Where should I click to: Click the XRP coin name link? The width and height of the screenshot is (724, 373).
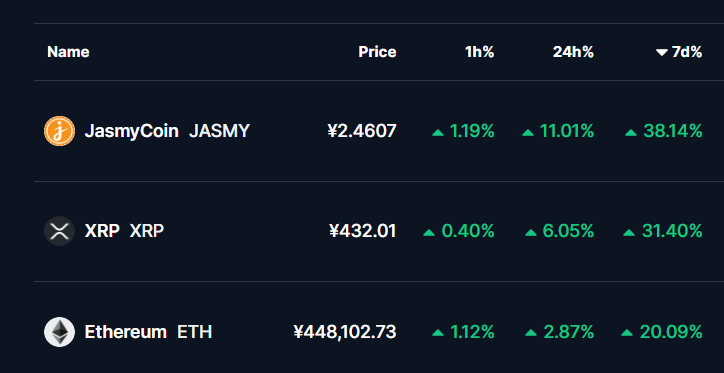pyautogui.click(x=102, y=231)
